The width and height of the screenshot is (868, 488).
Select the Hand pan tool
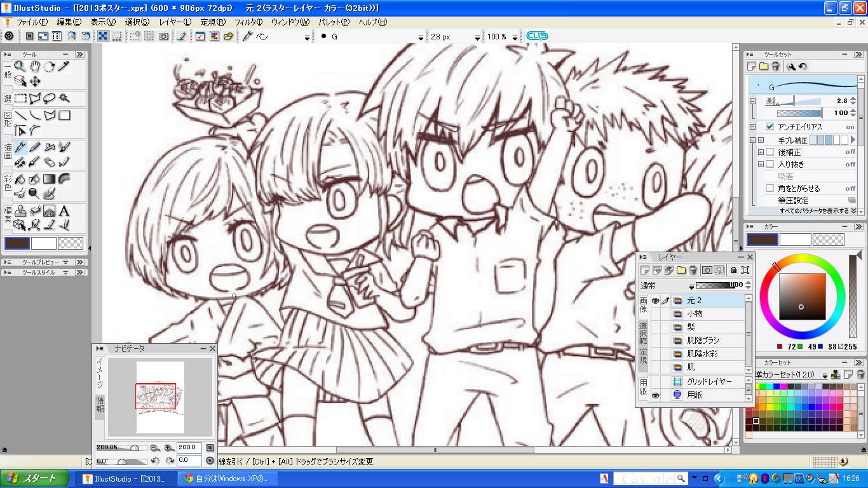tap(35, 66)
